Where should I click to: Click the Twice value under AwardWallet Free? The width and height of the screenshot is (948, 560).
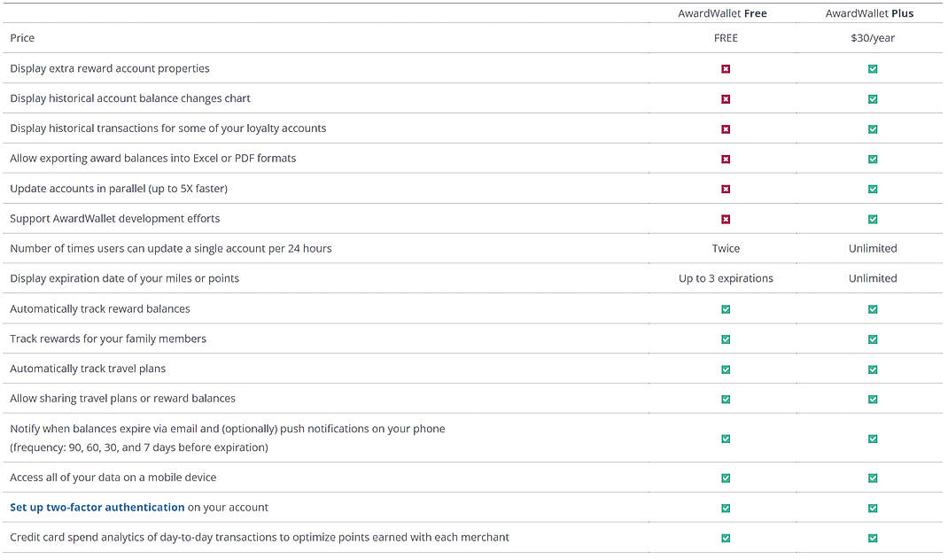click(726, 248)
